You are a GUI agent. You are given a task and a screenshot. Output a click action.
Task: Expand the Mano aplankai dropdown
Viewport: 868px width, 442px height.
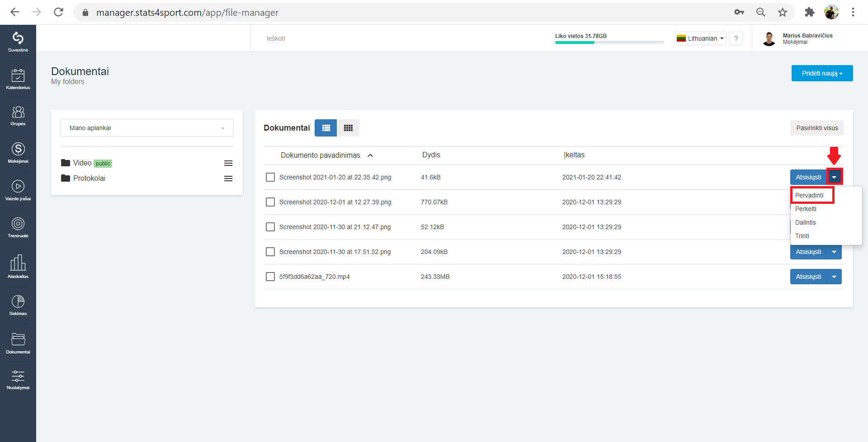click(x=147, y=128)
